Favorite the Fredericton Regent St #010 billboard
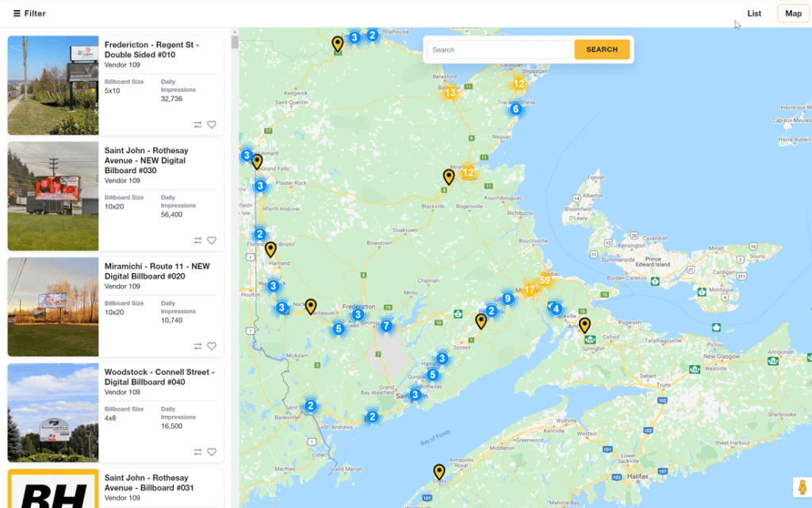The height and width of the screenshot is (508, 812). pyautogui.click(x=212, y=125)
